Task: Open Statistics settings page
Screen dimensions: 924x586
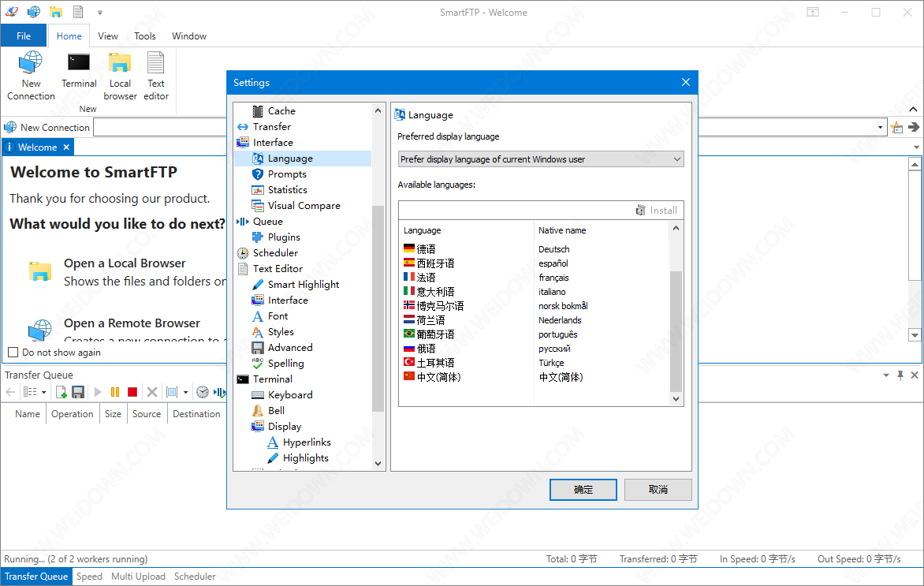Action: (288, 190)
